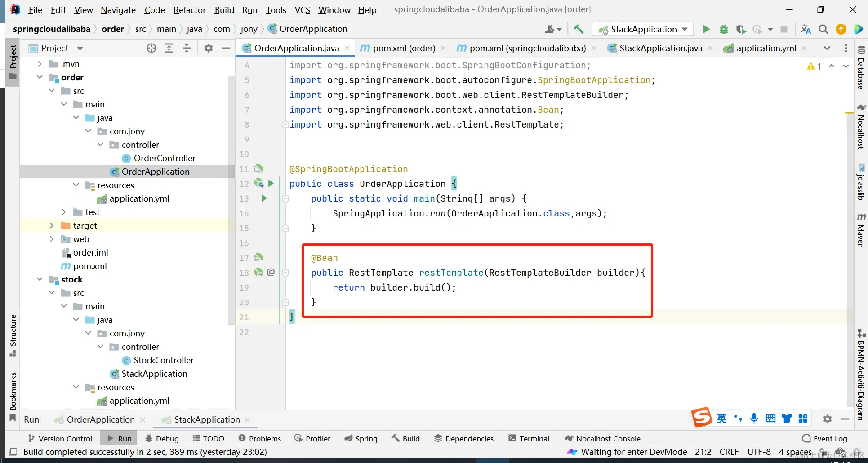This screenshot has height=463, width=868.
Task: Open editor tabs more-options menu
Action: pyautogui.click(x=846, y=48)
